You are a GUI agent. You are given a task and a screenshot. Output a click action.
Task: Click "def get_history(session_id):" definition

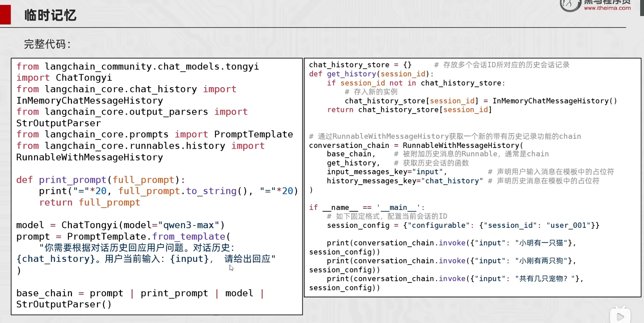372,74
